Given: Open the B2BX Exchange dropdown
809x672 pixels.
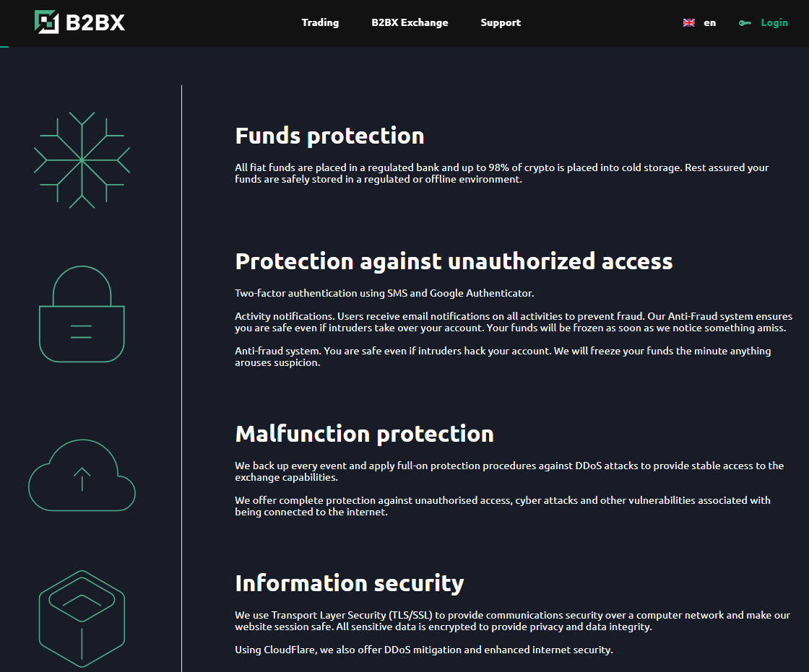Looking at the screenshot, I should [x=410, y=22].
